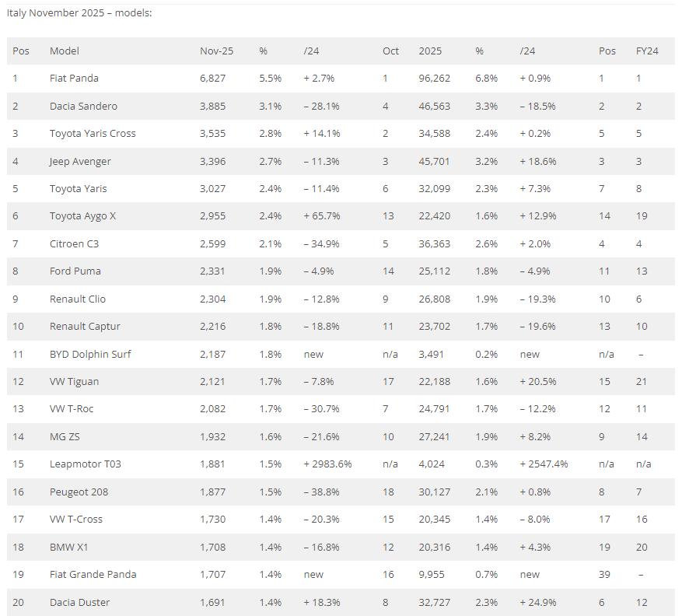Screen dimensions: 682x616
Task: Click Fiat Grande Panda model cell
Action: 93,574
